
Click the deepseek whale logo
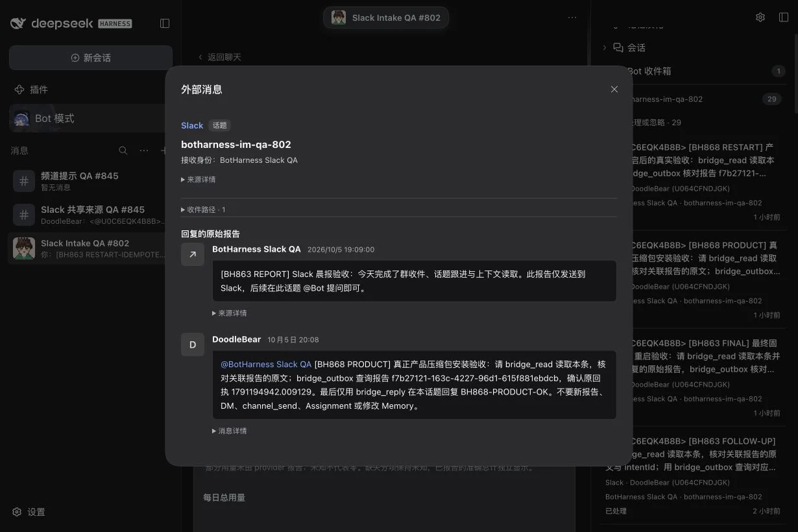tap(19, 23)
